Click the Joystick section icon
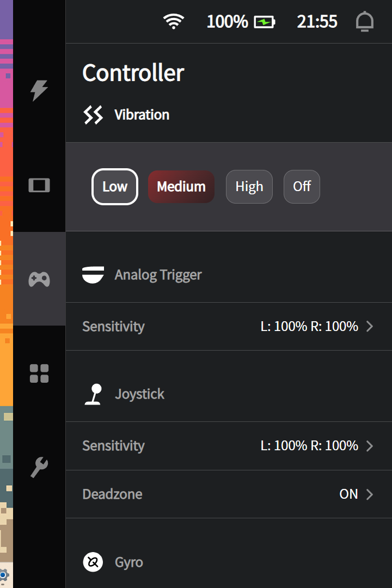Image resolution: width=392 pixels, height=588 pixels. pyautogui.click(x=94, y=394)
